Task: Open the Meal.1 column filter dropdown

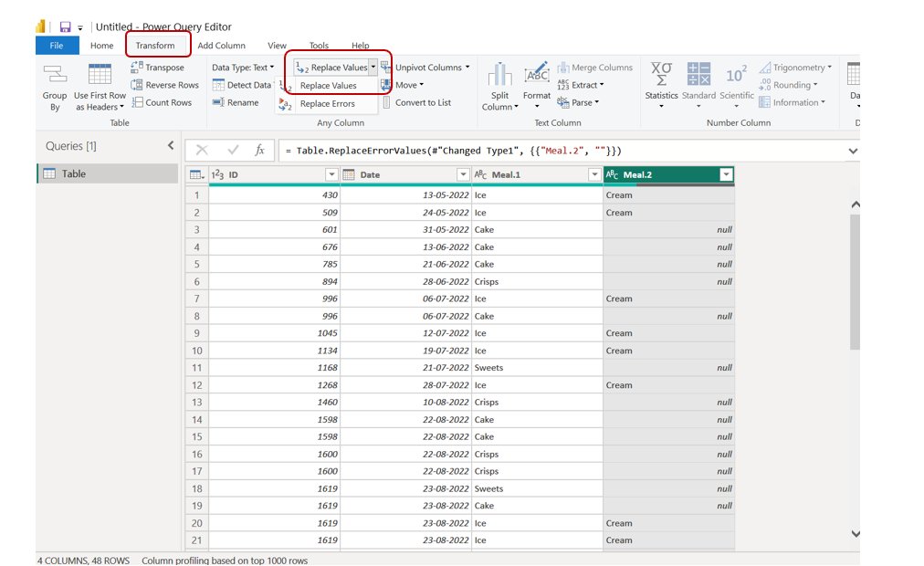Action: tap(594, 174)
